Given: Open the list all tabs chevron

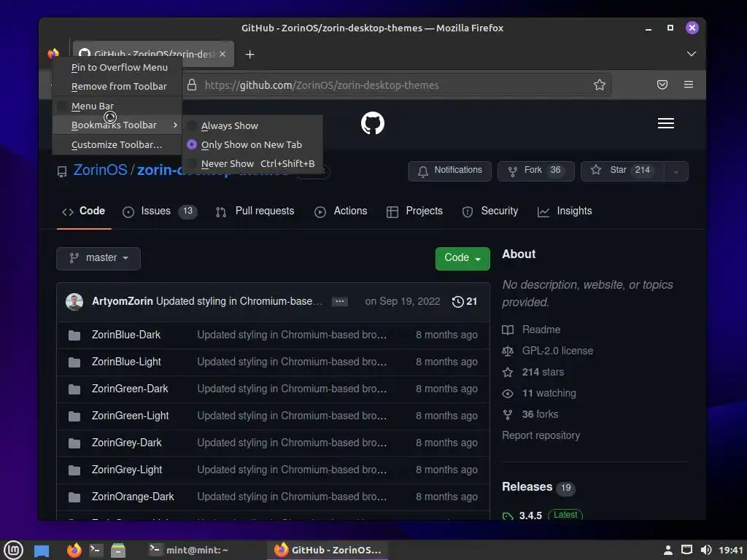Looking at the screenshot, I should [x=692, y=54].
